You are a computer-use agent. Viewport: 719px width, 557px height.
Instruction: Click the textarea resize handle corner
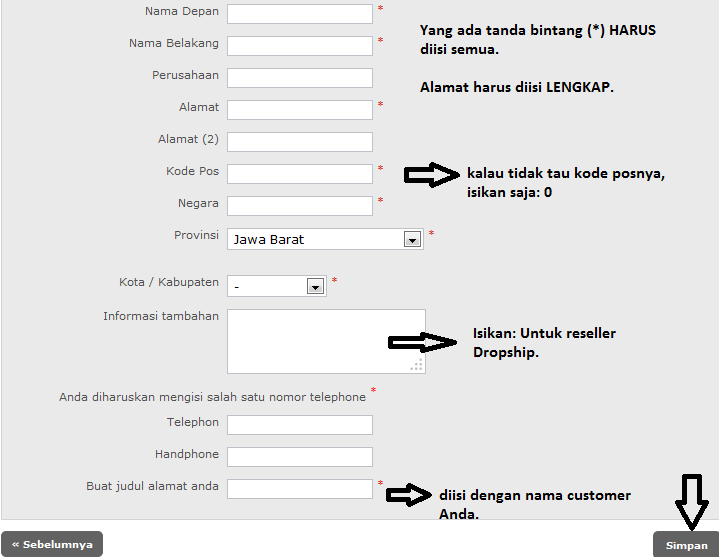point(417,366)
